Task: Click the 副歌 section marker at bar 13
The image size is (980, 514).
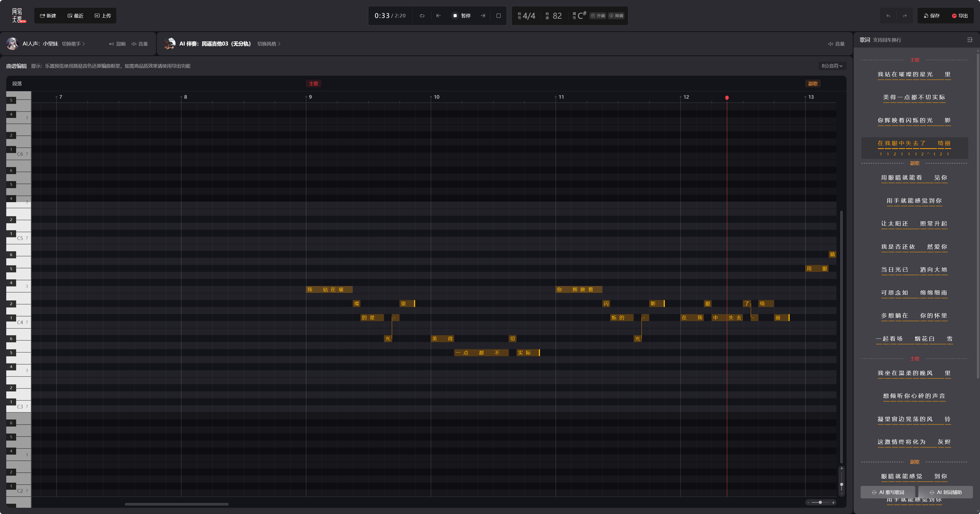Action: point(813,84)
